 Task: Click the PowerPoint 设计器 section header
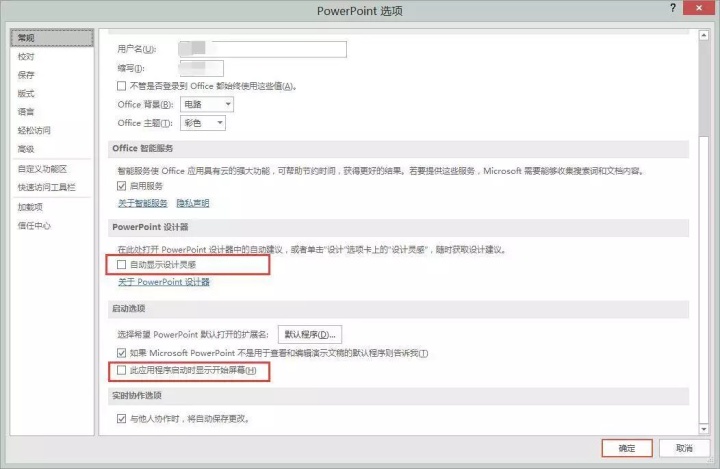click(399, 227)
